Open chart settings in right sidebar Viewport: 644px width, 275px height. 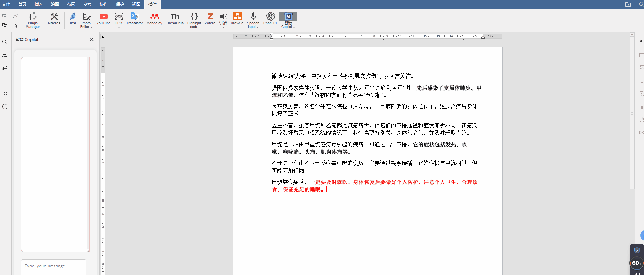pyautogui.click(x=641, y=106)
